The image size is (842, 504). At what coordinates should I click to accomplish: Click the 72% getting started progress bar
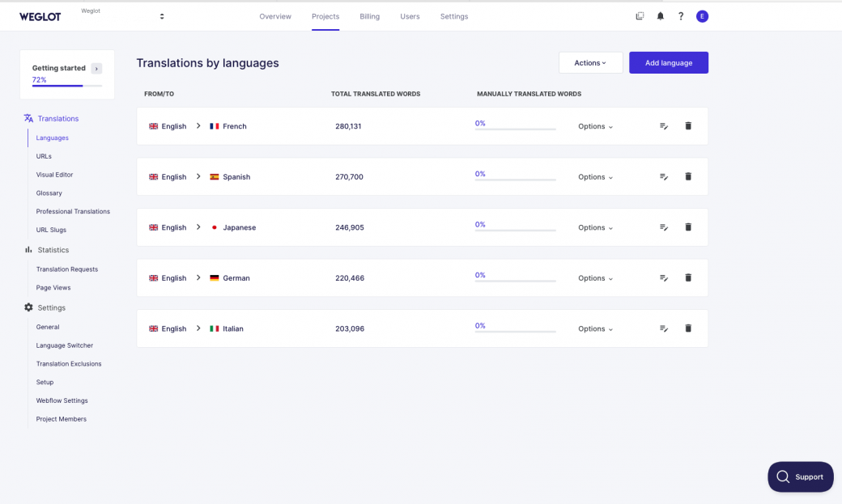click(67, 86)
